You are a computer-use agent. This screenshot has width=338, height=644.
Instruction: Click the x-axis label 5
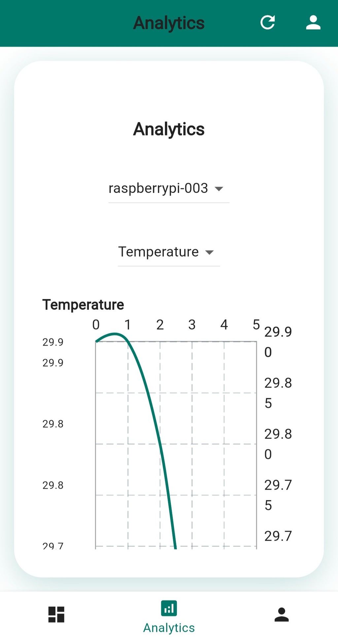256,325
